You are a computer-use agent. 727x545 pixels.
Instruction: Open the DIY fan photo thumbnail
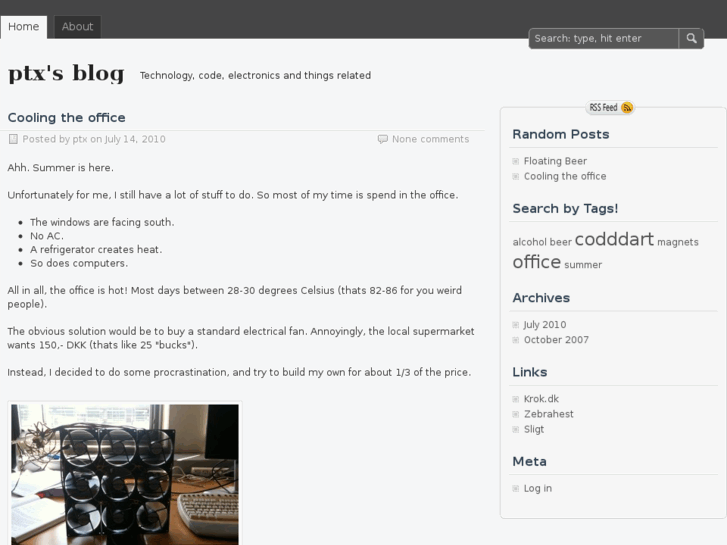pyautogui.click(x=125, y=473)
